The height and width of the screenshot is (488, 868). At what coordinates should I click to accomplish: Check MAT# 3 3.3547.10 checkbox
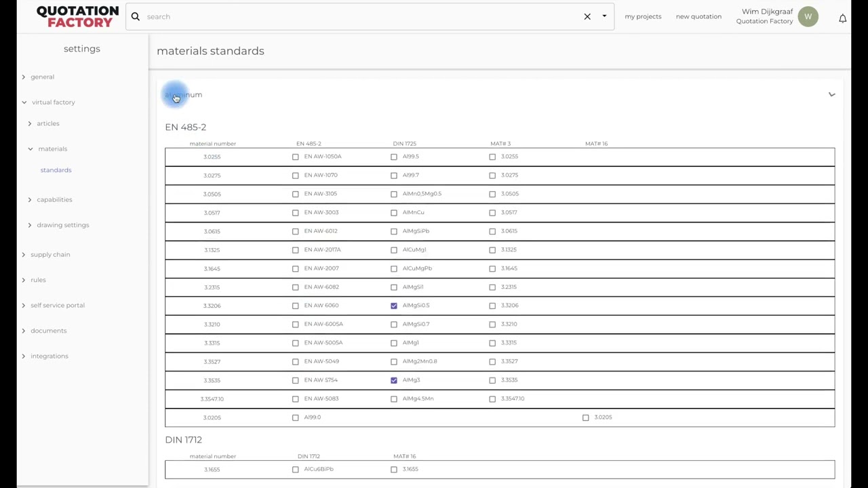[492, 399]
